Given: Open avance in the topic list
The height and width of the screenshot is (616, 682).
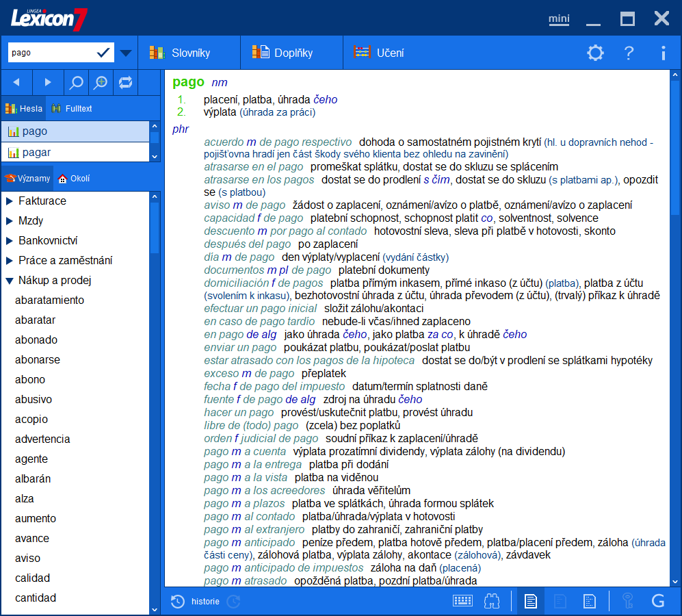Looking at the screenshot, I should (32, 539).
